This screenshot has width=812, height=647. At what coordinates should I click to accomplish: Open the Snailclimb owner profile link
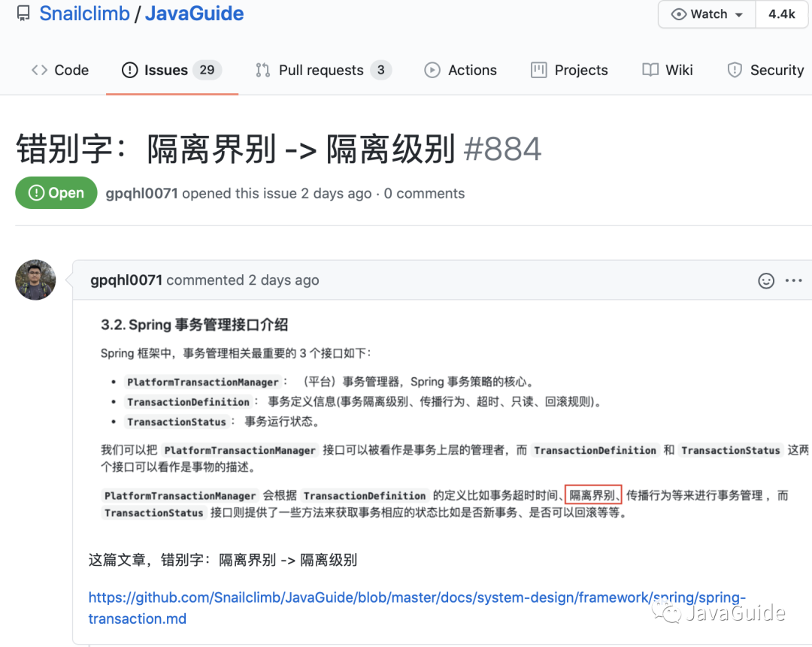coord(84,14)
